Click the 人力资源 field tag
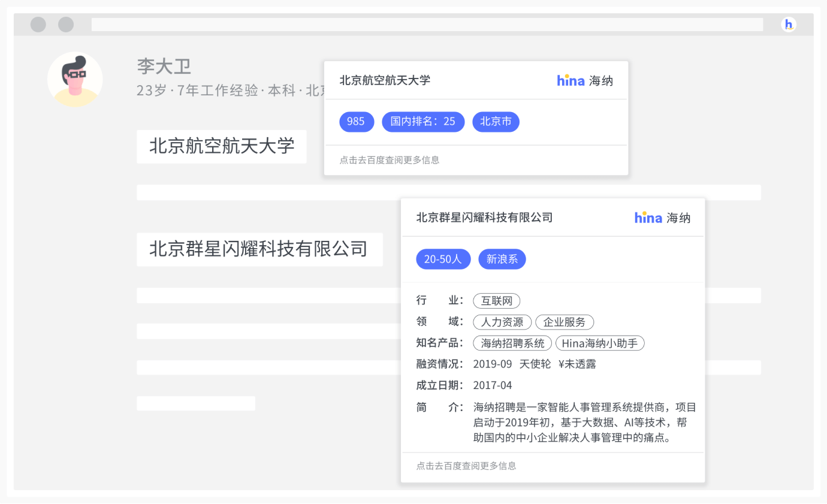The width and height of the screenshot is (827, 504). [502, 322]
